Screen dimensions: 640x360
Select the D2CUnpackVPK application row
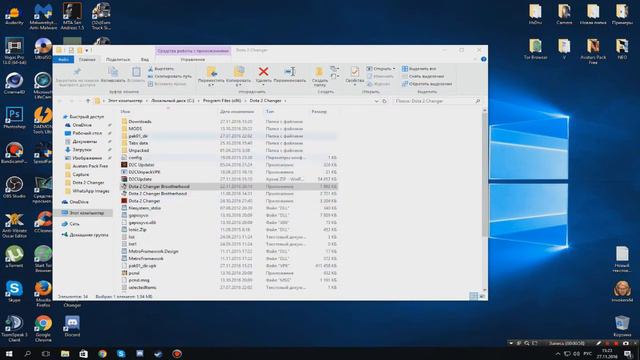229,172
